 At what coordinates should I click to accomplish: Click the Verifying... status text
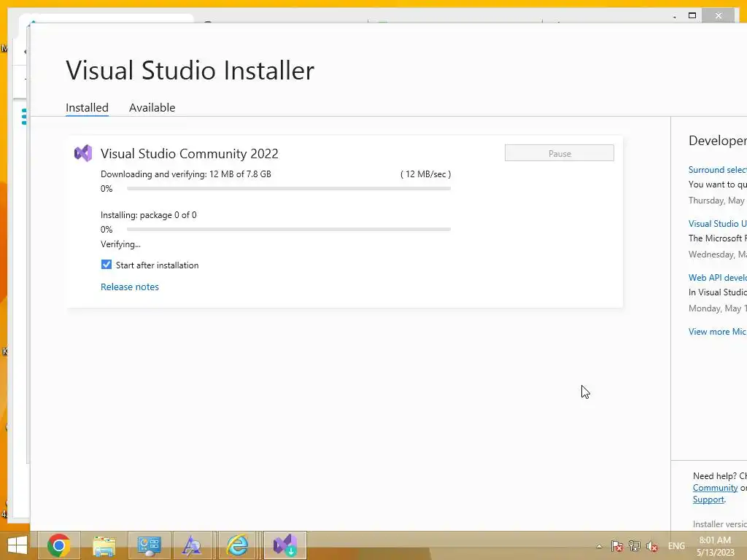pyautogui.click(x=120, y=244)
